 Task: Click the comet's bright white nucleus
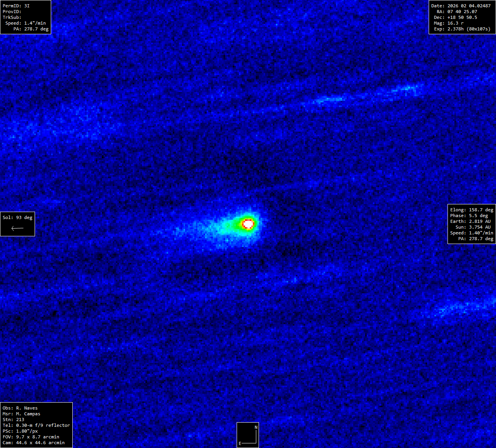point(248,223)
